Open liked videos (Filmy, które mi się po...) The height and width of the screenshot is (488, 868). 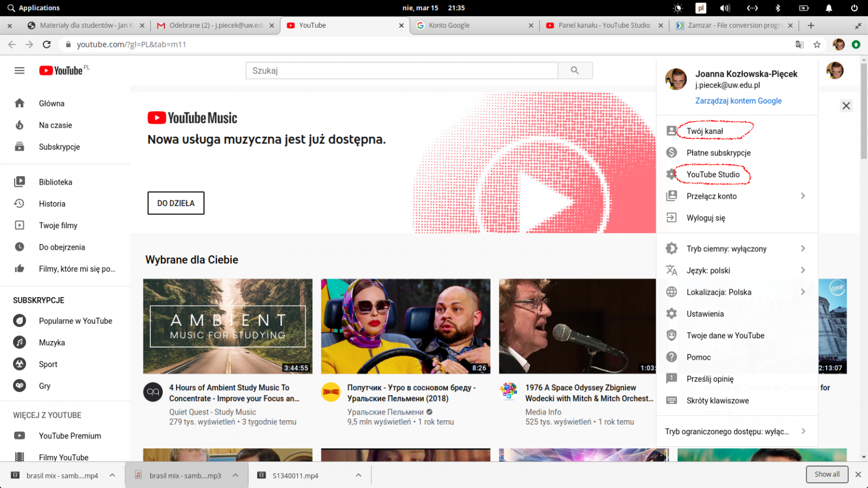pyautogui.click(x=66, y=269)
